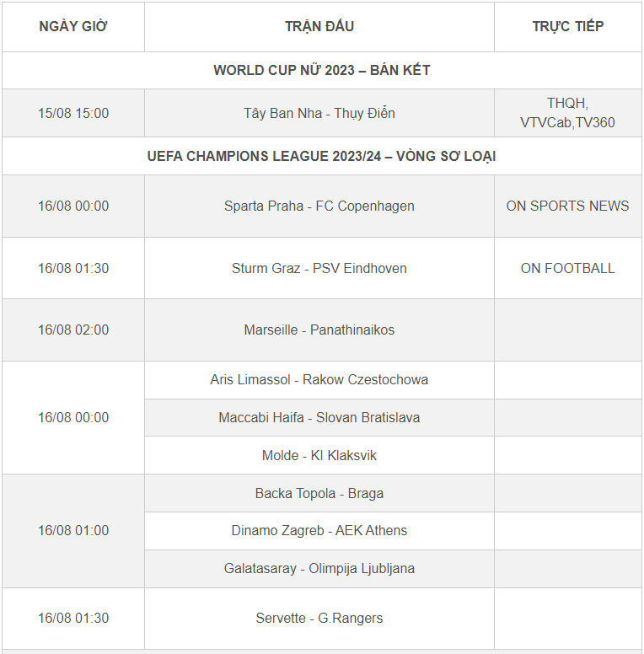Viewport: 644px width, 654px height.
Task: Click the Maccabi Haifa - Slovan Bratislava match
Action: (x=319, y=417)
